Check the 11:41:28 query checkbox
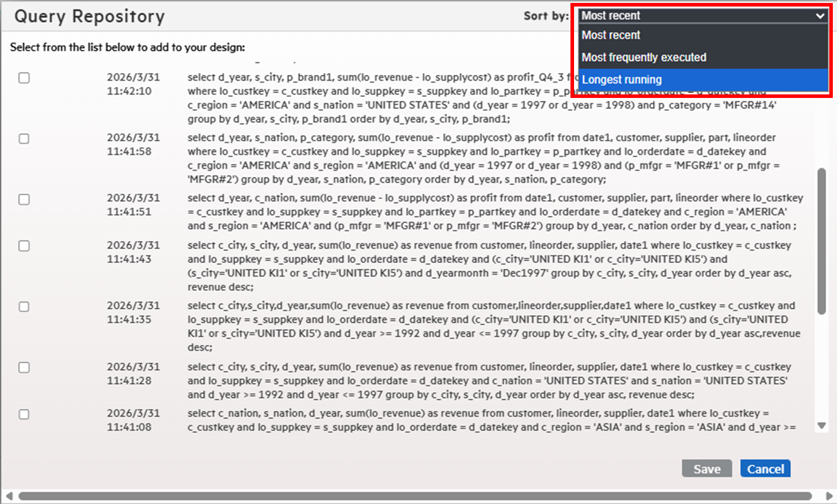 coord(24,367)
